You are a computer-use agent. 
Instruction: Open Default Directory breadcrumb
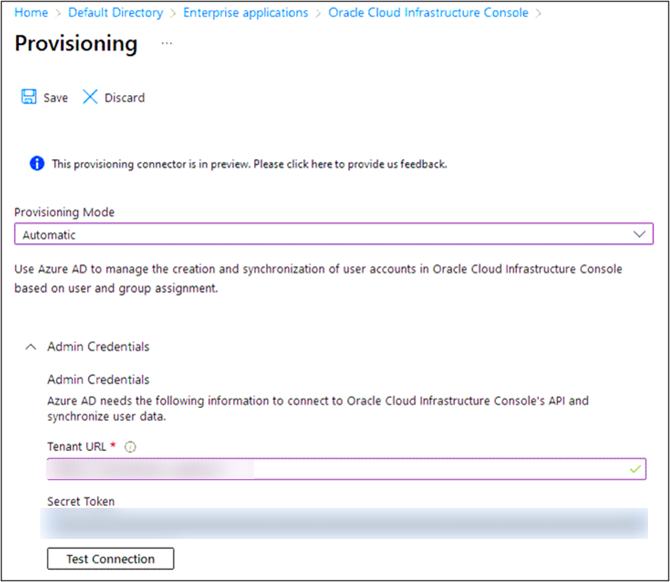pyautogui.click(x=115, y=13)
